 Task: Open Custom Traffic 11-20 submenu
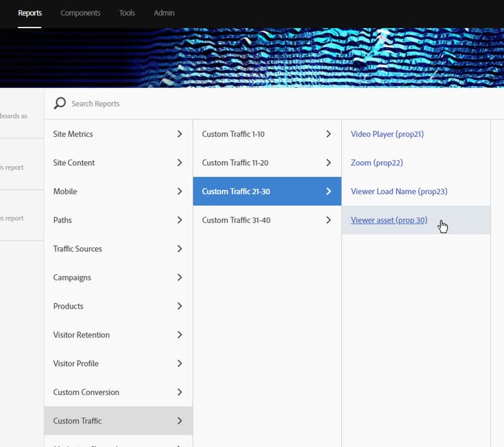point(267,163)
